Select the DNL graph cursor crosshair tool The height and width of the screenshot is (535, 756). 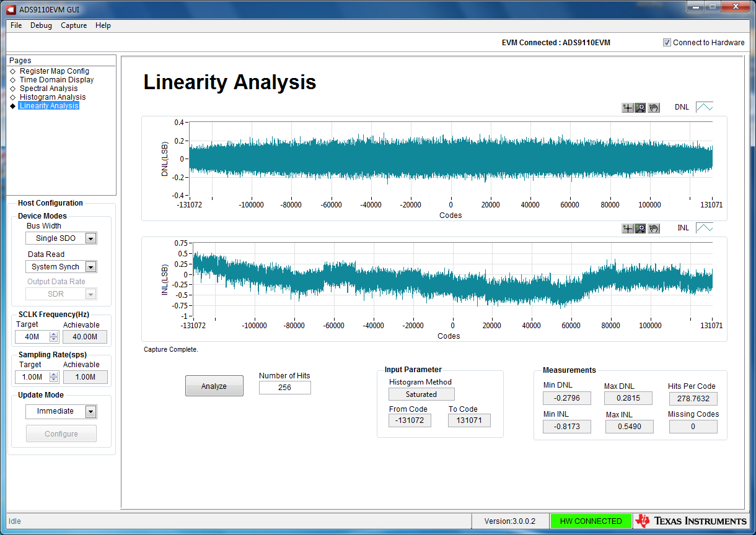[628, 108]
